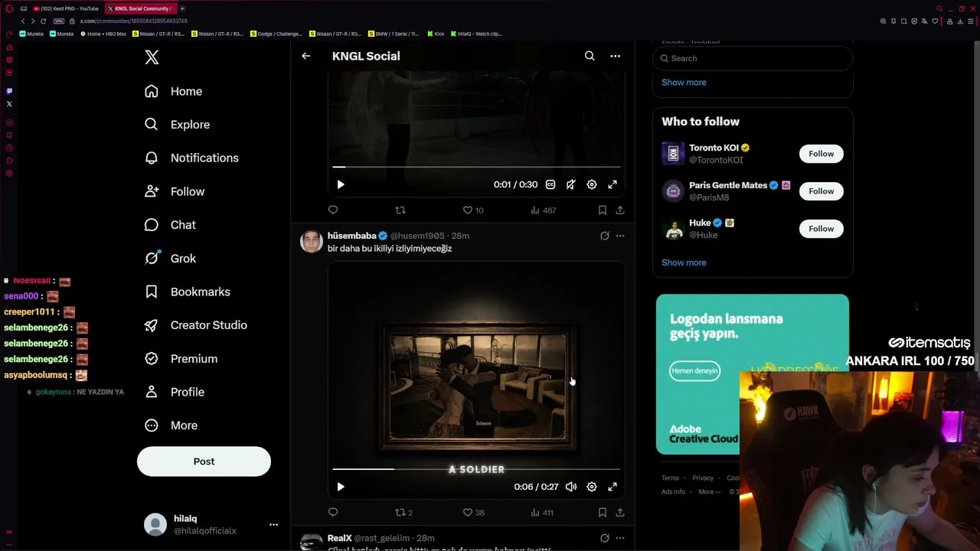This screenshot has height=551, width=980.
Task: Reply to hüsembaba's post
Action: click(x=333, y=512)
